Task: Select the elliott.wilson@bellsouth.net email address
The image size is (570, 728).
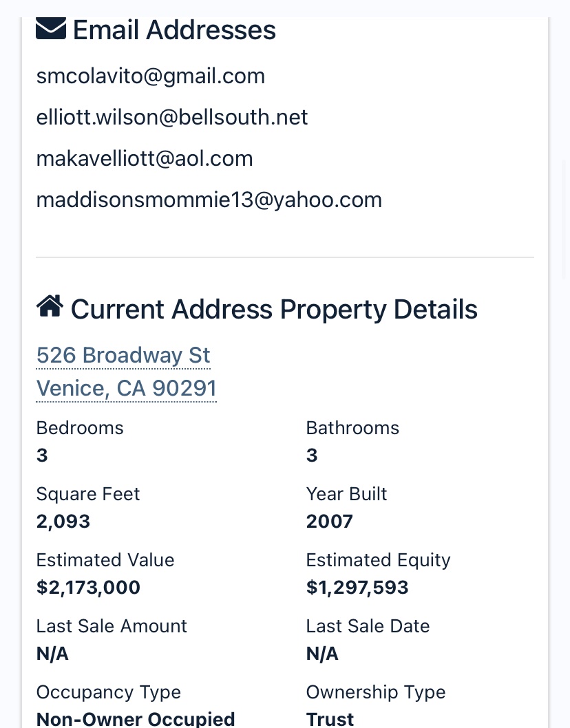Action: pyautogui.click(x=172, y=117)
